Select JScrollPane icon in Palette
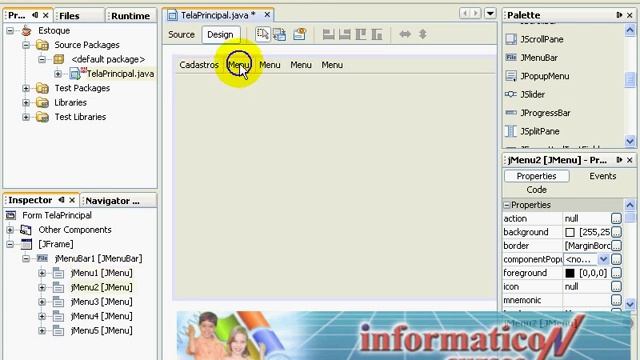Viewport: 640px width, 360px height. tap(511, 39)
